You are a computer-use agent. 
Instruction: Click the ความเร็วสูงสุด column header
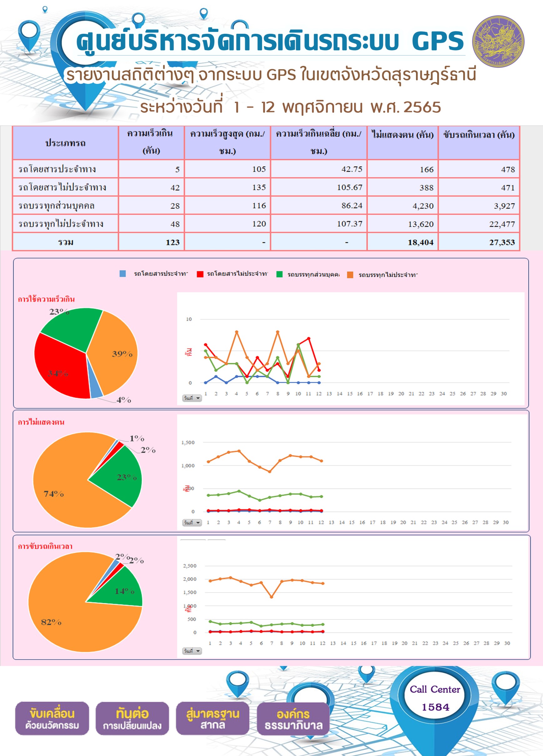tap(227, 143)
